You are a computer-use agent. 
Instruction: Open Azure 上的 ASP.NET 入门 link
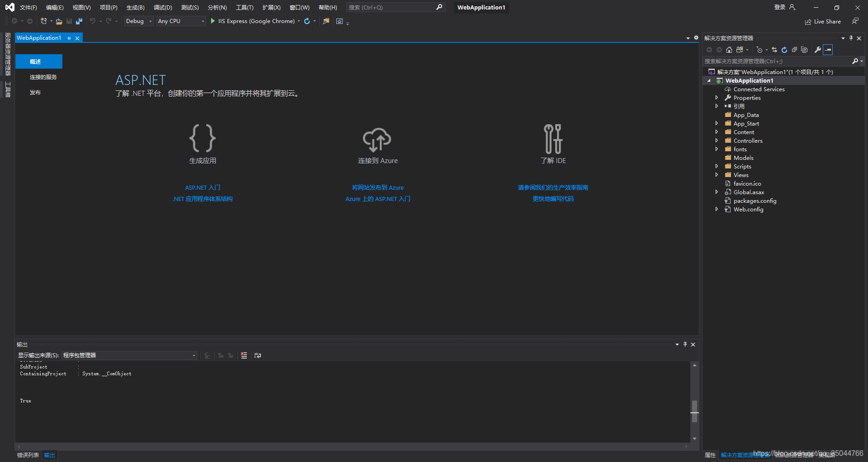(378, 199)
